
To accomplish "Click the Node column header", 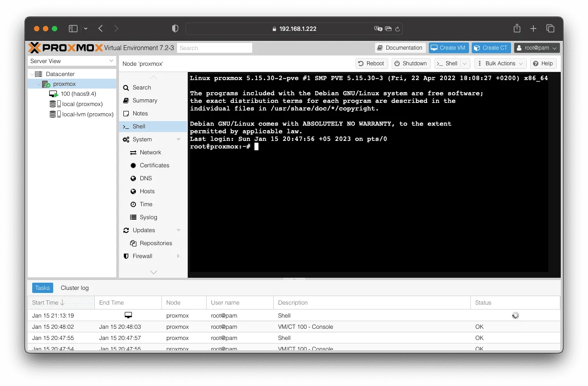I will click(184, 303).
